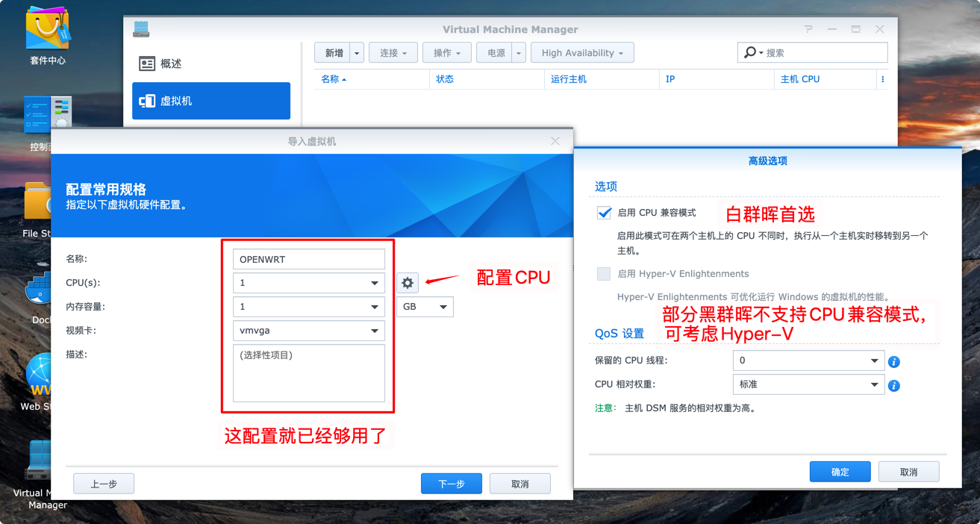980x524 pixels.
Task: Open the 连接 menu
Action: (x=393, y=53)
